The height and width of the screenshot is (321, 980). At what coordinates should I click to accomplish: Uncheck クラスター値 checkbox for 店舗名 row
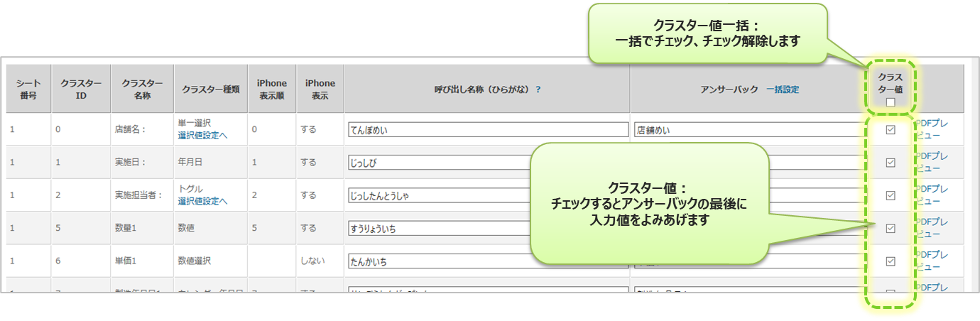pos(890,130)
